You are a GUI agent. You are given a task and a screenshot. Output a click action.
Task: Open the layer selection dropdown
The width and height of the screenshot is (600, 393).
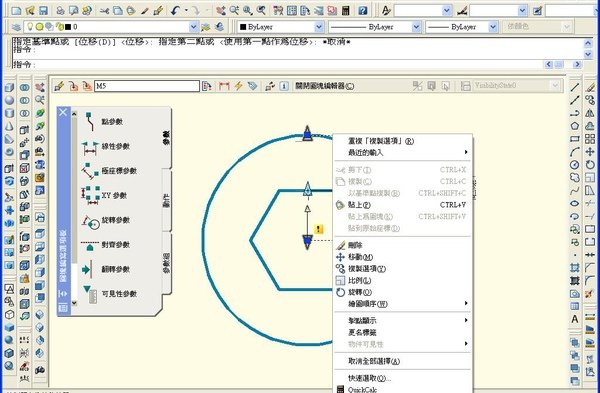point(194,27)
